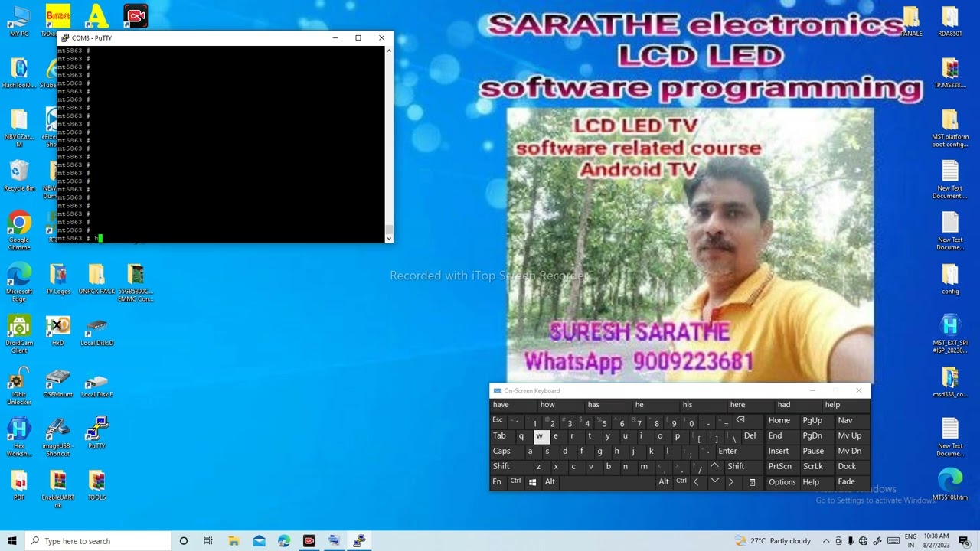This screenshot has height=551, width=980.
Task: Open the PDF desktop icon
Action: pyautogui.click(x=19, y=485)
